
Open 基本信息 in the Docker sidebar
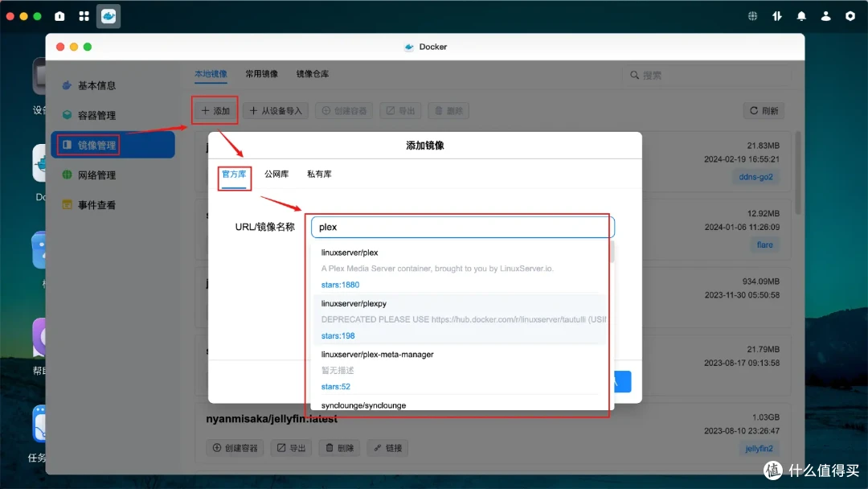(x=113, y=85)
